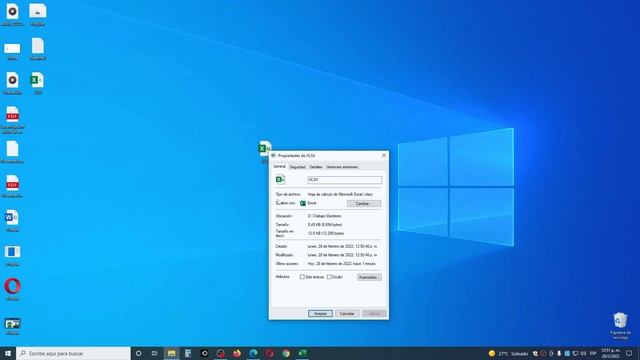This screenshot has width=640, height=360.
Task: Switch to the Seguridad tab
Action: [297, 167]
